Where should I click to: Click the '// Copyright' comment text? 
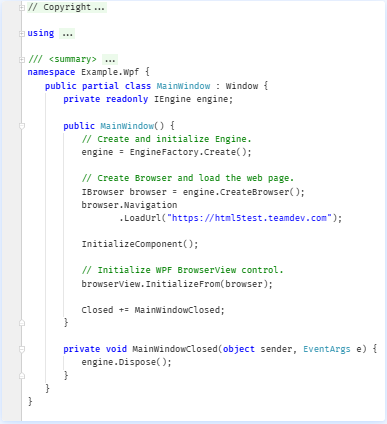click(60, 7)
